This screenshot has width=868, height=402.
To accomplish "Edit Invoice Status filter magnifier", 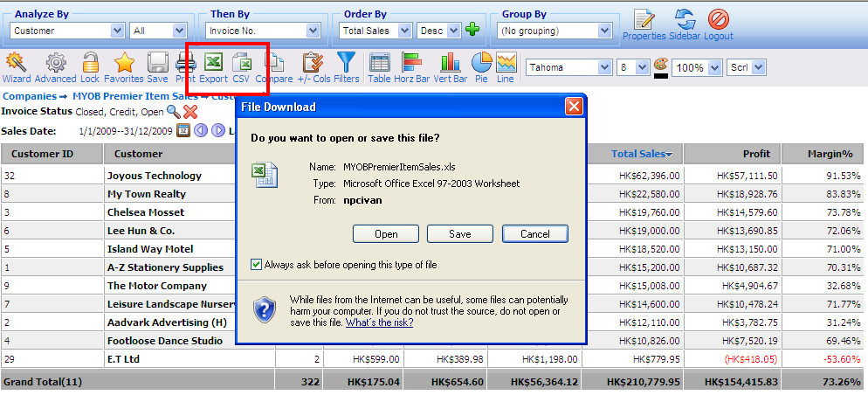I will [x=174, y=112].
